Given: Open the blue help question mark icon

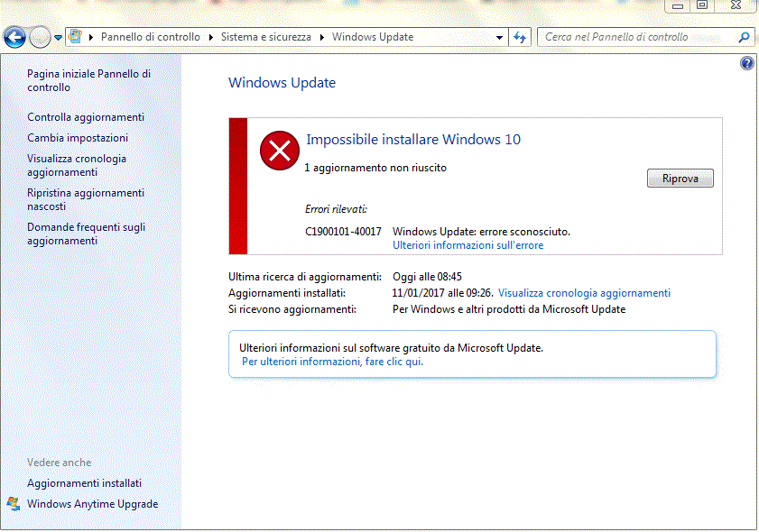Looking at the screenshot, I should pos(747,63).
